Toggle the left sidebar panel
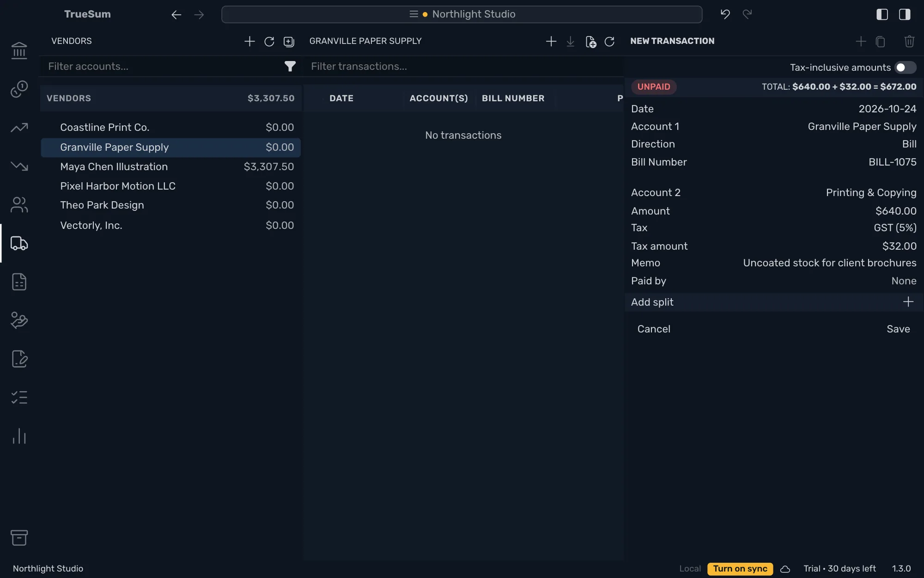Image resolution: width=924 pixels, height=578 pixels. (x=882, y=14)
